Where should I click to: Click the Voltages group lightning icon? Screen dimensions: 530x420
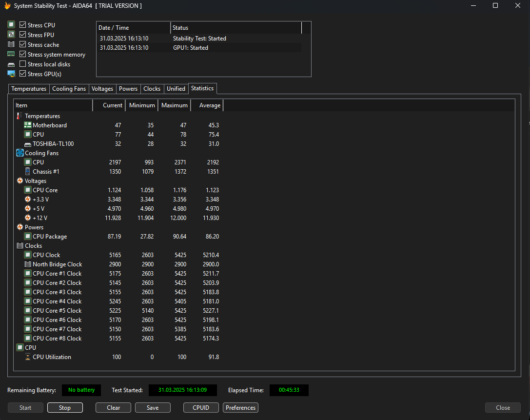coord(20,180)
